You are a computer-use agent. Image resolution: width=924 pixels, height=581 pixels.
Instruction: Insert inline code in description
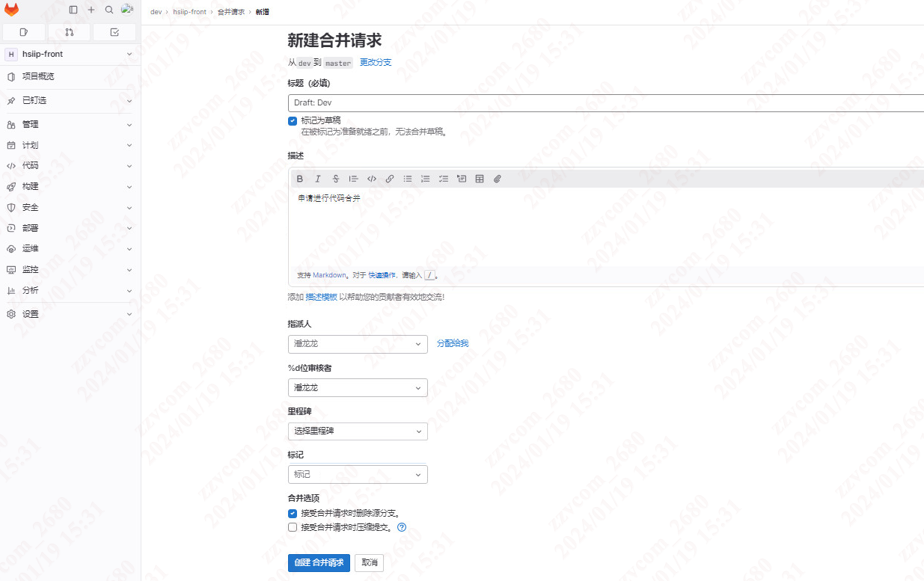pos(372,179)
